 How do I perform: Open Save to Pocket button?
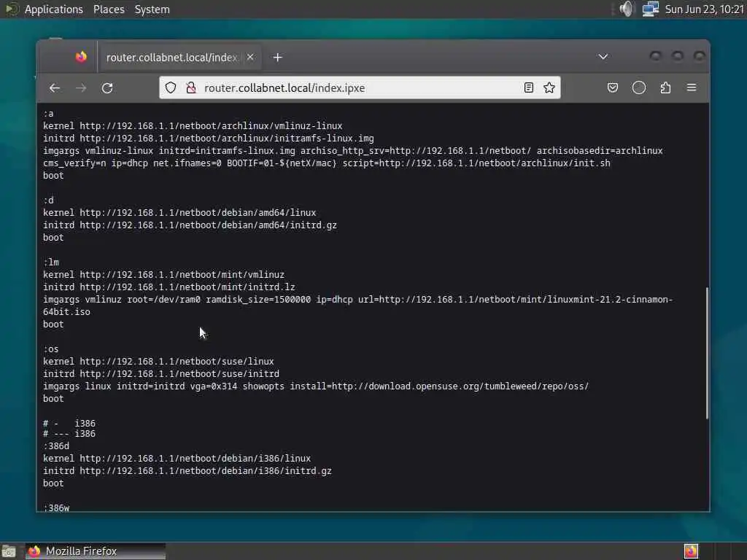613,87
